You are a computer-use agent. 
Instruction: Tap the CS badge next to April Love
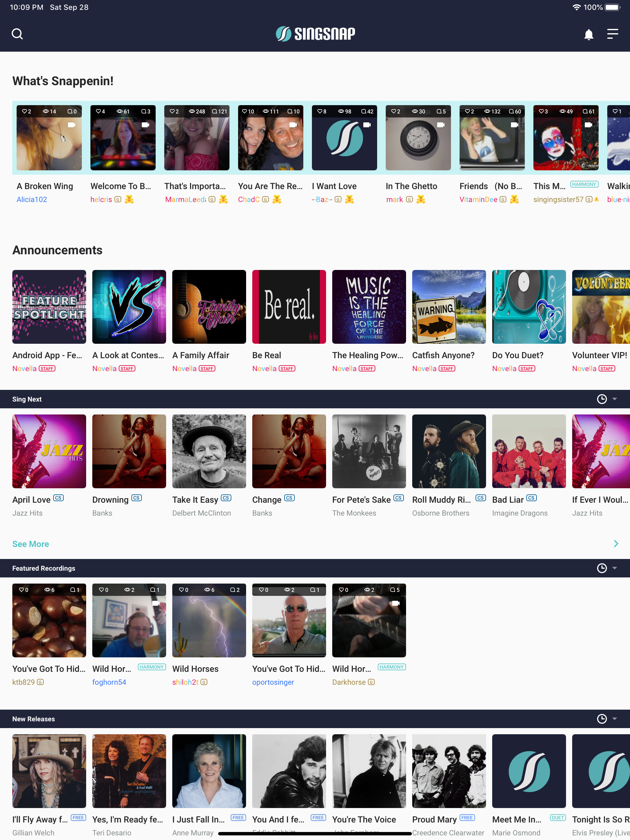click(x=58, y=498)
